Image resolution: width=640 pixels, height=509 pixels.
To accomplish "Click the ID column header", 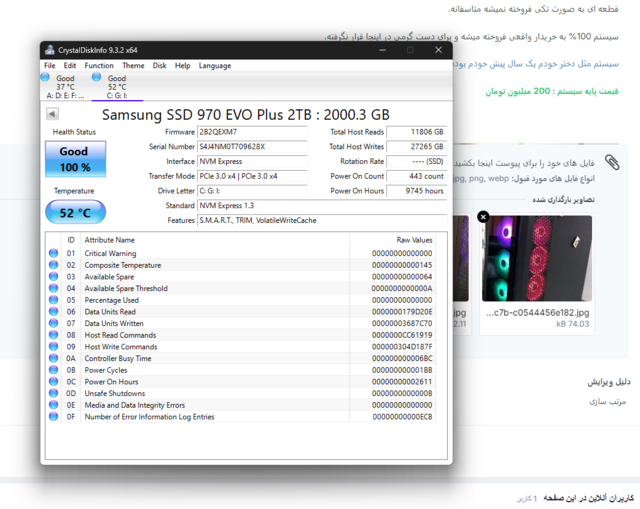I will tap(71, 240).
